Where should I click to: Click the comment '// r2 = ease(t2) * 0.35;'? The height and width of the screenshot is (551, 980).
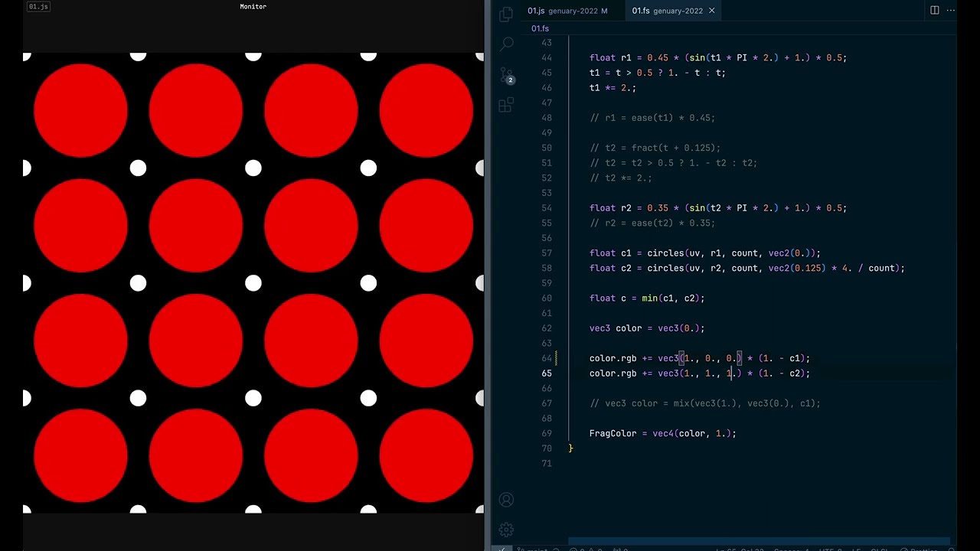click(652, 223)
